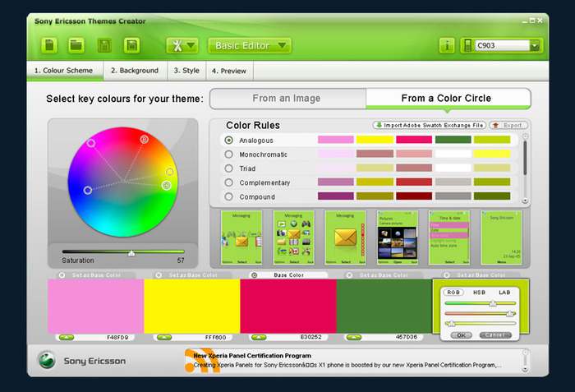Click the third RGB slider handle

[452, 323]
